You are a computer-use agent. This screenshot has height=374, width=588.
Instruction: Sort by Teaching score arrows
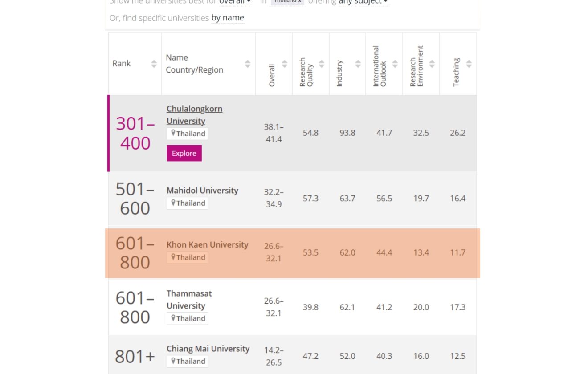[469, 64]
